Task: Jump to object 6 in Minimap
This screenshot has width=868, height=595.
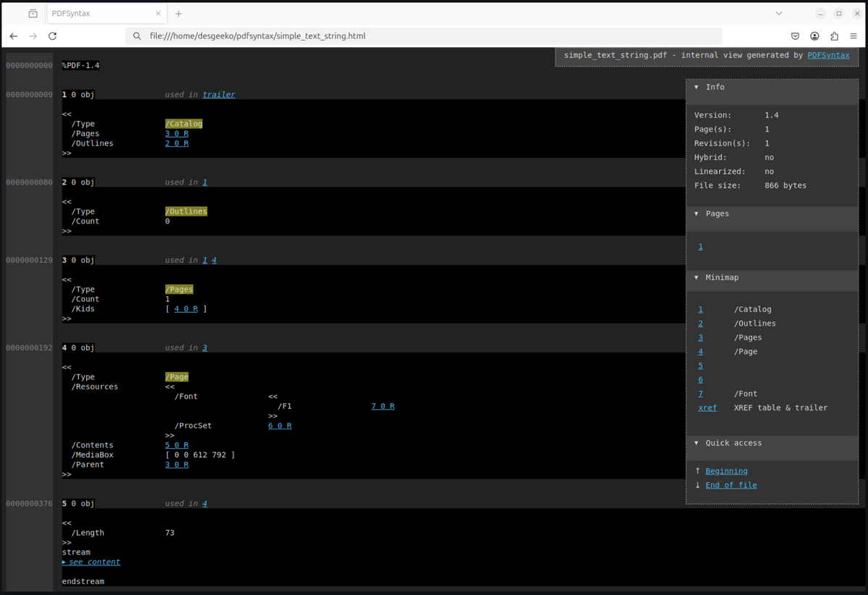Action: [x=700, y=380]
